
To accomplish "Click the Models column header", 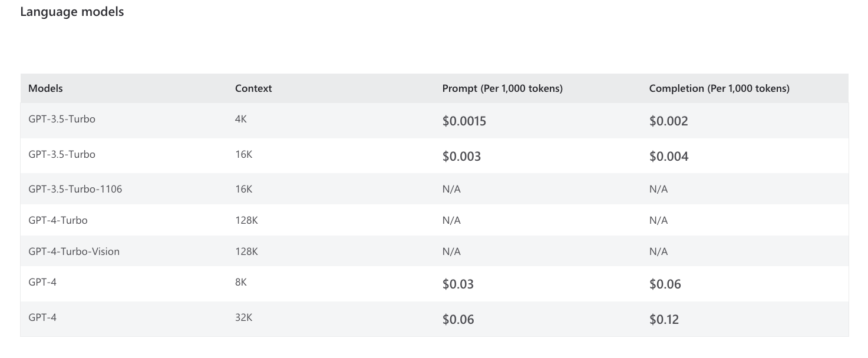I will pyautogui.click(x=45, y=88).
